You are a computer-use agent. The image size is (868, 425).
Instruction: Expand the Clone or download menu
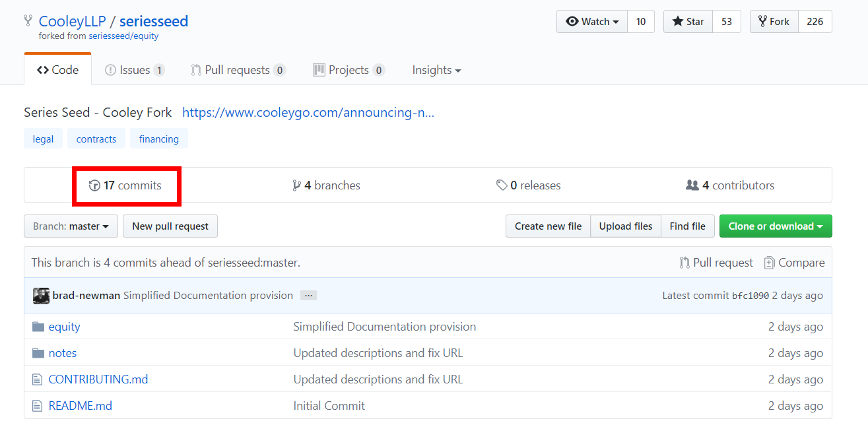pyautogui.click(x=775, y=226)
